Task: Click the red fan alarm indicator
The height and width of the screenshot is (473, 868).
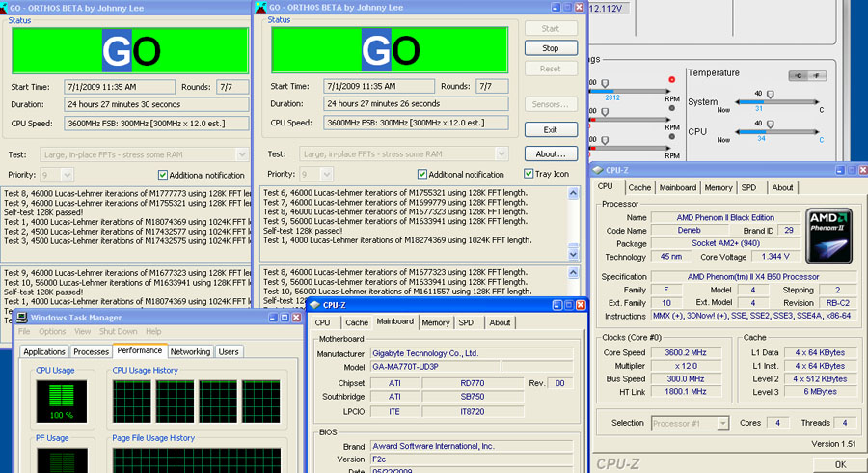Action: (x=671, y=79)
